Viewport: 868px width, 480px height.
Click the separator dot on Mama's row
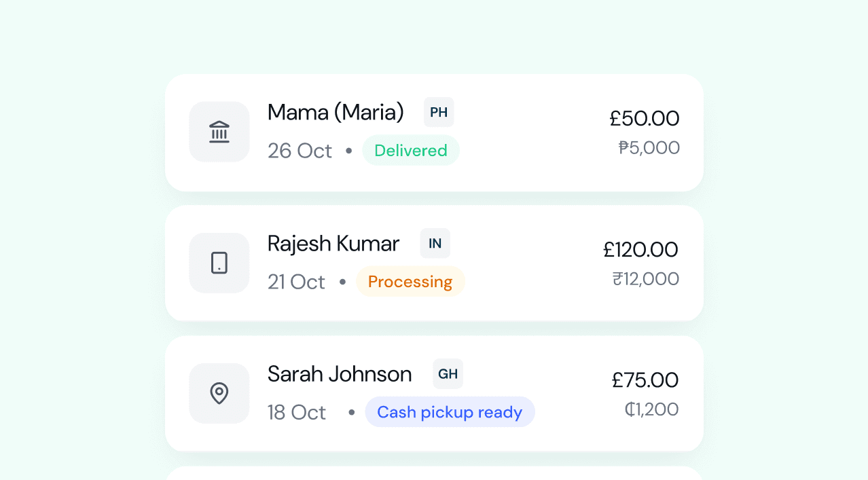coord(348,151)
